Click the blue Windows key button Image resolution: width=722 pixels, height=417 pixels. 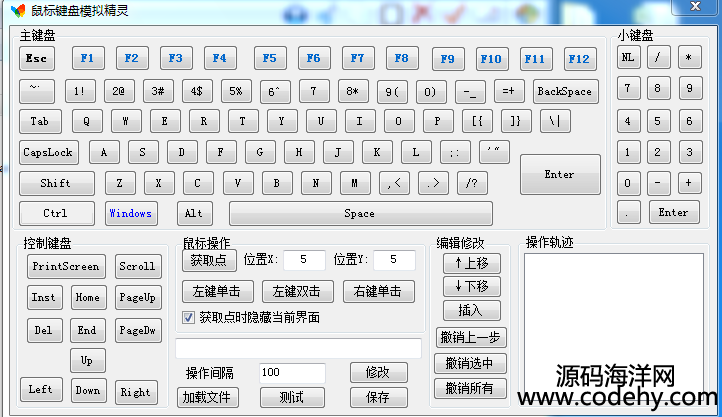point(131,213)
